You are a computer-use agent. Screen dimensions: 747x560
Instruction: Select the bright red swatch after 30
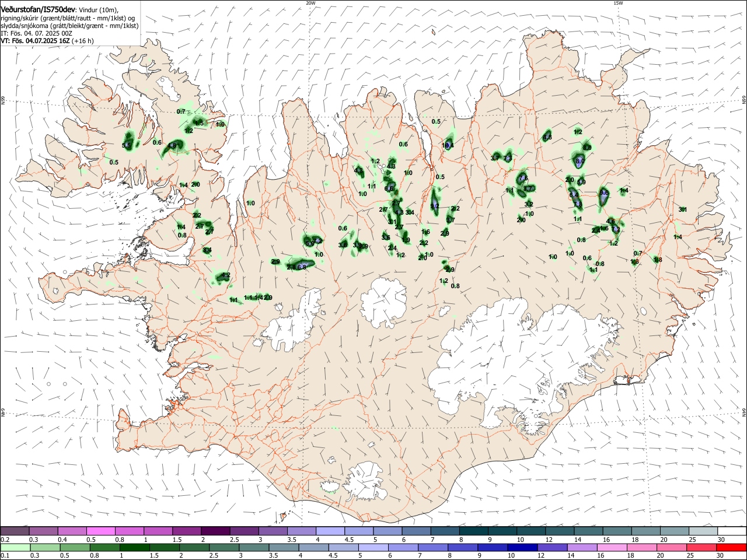tap(732, 547)
